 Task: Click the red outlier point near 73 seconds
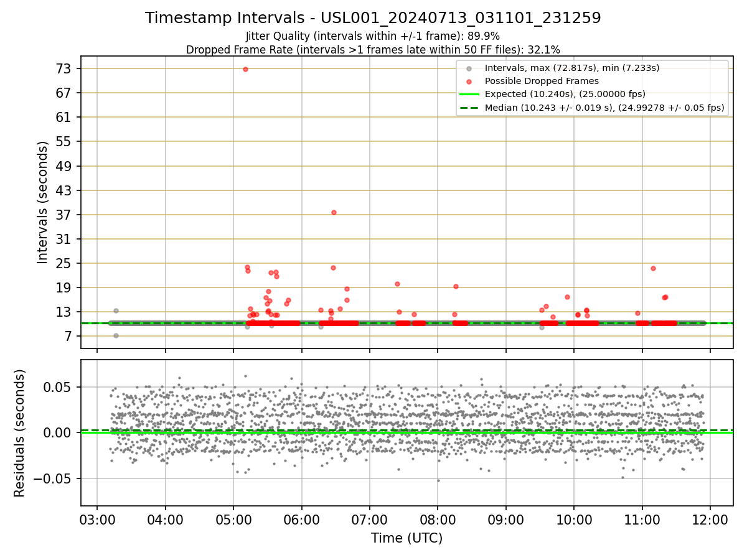pos(245,69)
